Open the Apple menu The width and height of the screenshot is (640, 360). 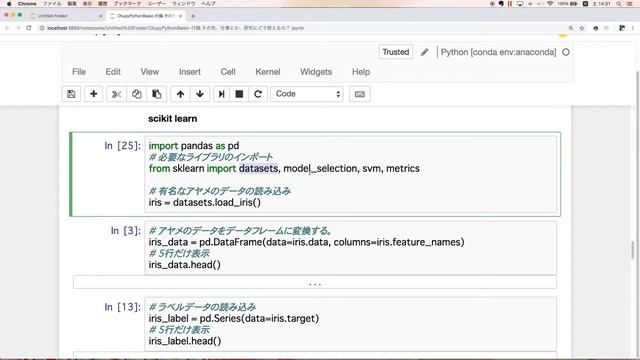pyautogui.click(x=9, y=3)
